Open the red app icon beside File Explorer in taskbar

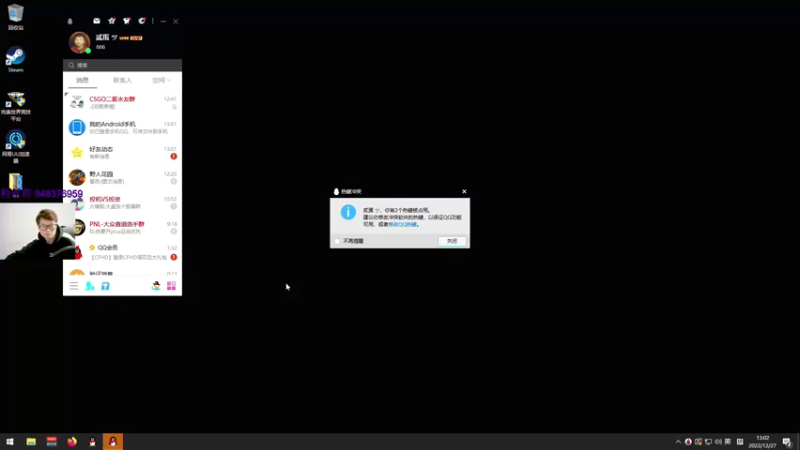52,441
